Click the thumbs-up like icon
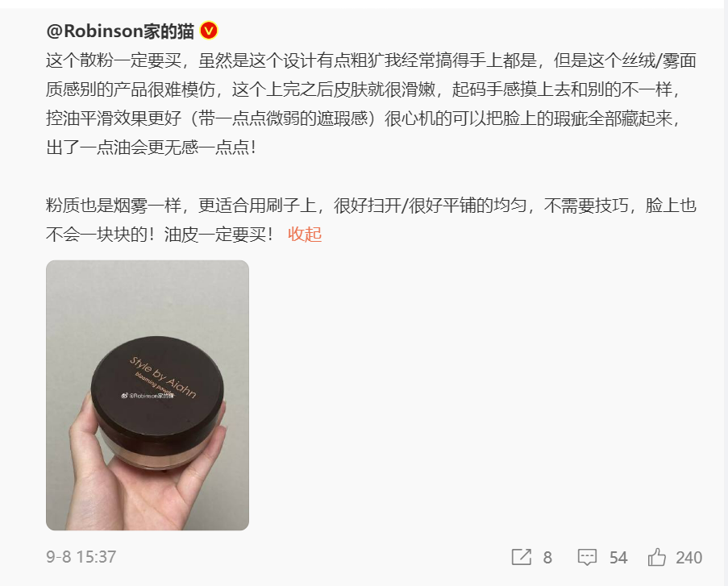 [656, 557]
